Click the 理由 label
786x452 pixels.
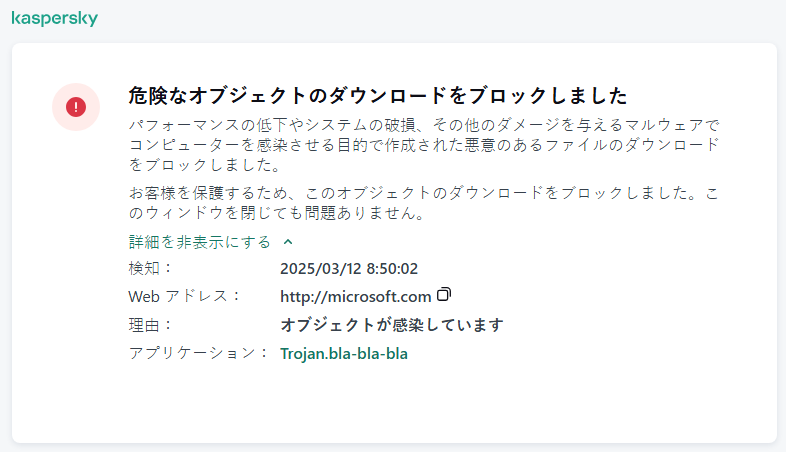coord(150,325)
